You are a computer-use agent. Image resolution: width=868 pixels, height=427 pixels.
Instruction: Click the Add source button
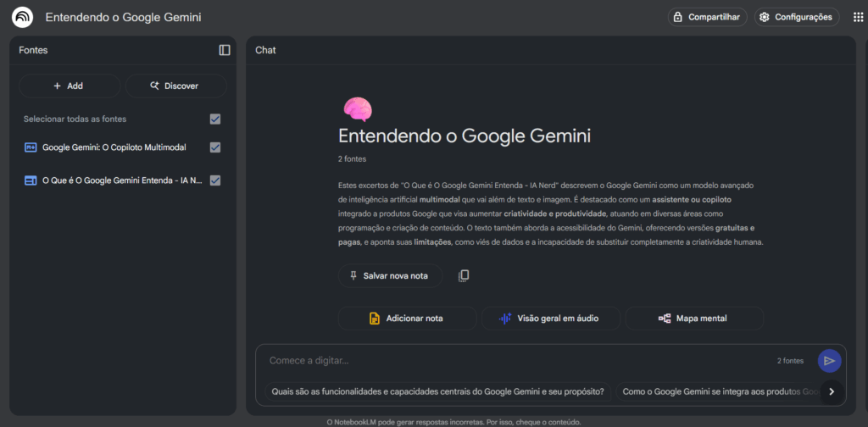coord(70,86)
